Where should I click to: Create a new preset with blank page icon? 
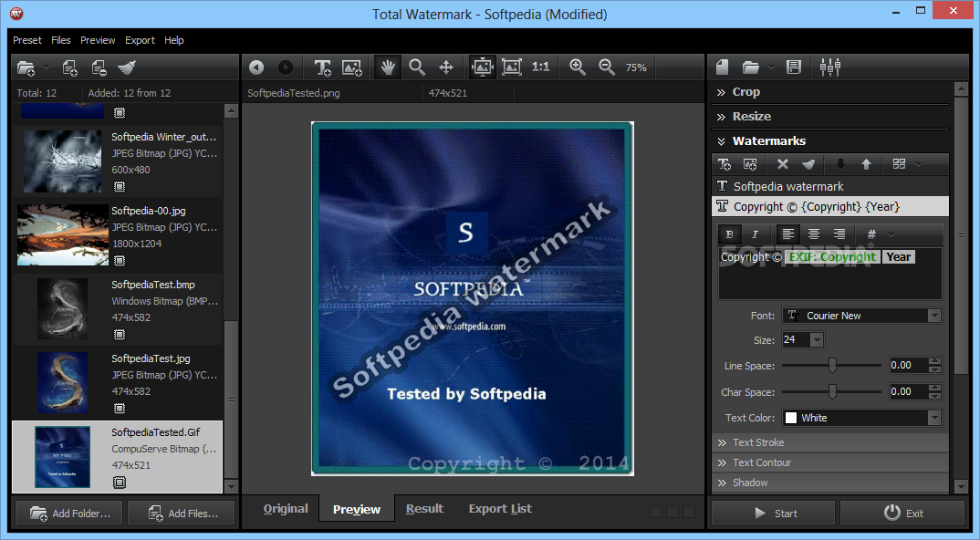click(723, 67)
